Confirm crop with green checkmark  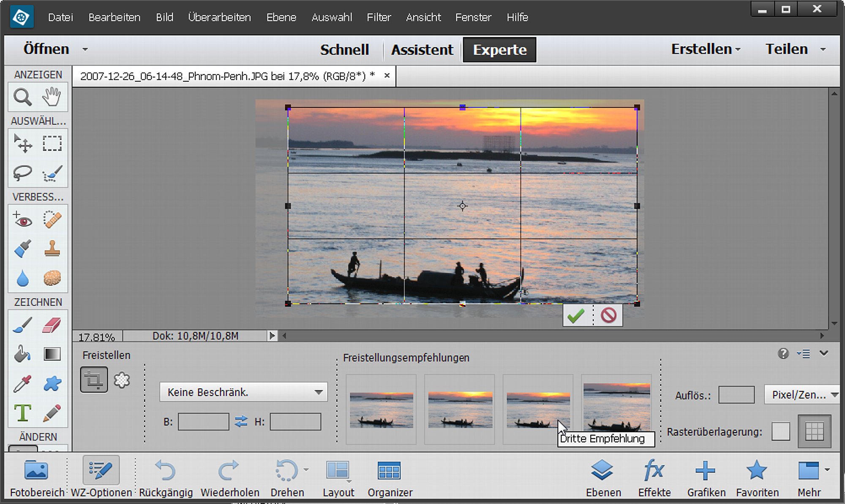[x=576, y=315]
